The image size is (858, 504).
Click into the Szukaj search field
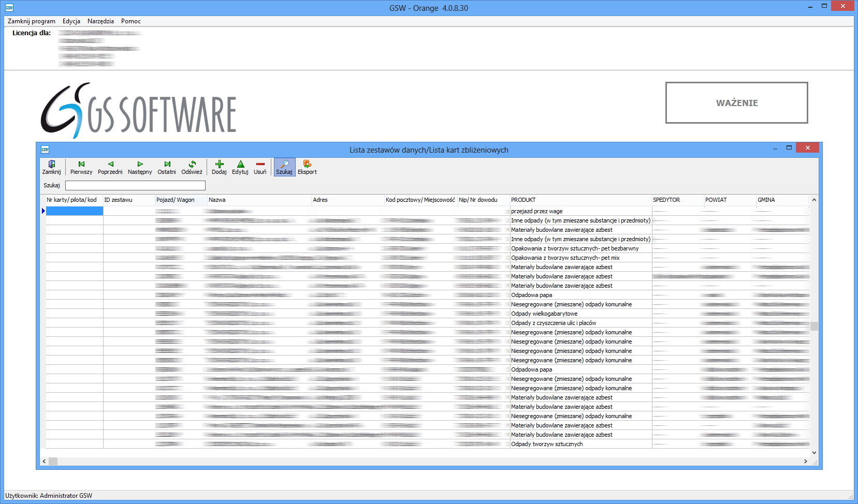click(x=135, y=185)
